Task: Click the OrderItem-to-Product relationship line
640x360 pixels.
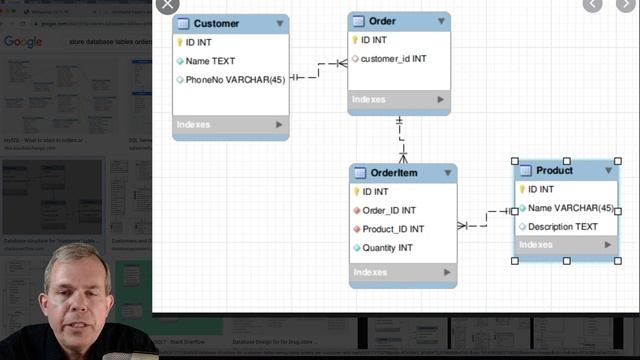Action: pos(486,218)
